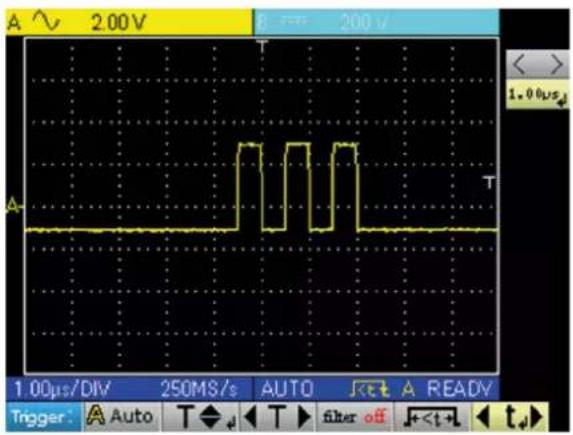Move trigger position left with left arrow beside T
Screen dimensions: 573x435
[251, 417]
